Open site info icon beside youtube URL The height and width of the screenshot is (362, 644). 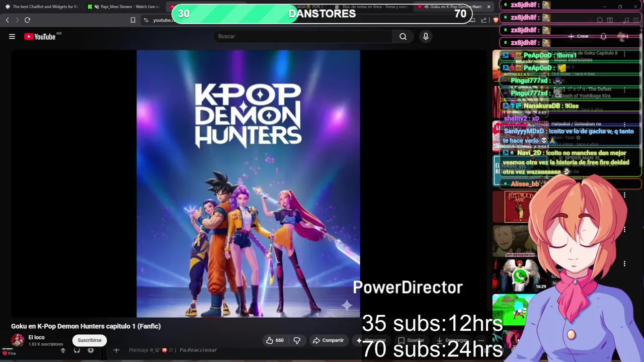(x=146, y=20)
